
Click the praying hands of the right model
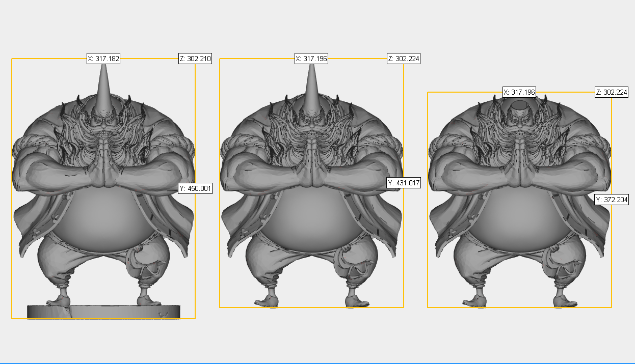coord(519,163)
